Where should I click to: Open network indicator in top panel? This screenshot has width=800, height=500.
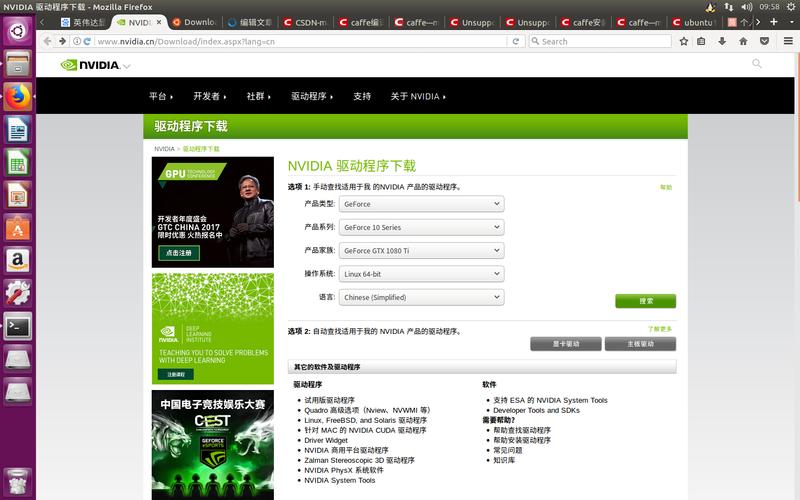pyautogui.click(x=729, y=7)
